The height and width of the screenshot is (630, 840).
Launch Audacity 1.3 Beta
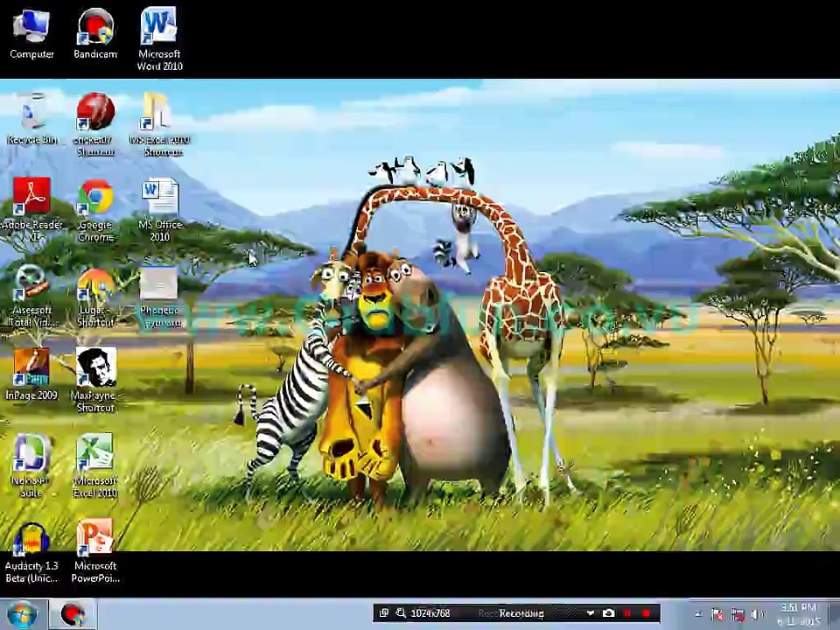pos(31,552)
